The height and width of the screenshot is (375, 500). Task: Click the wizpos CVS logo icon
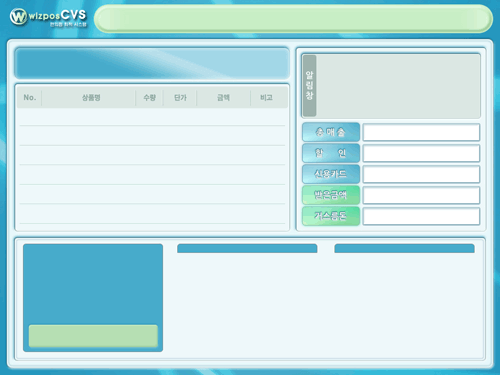pyautogui.click(x=18, y=16)
